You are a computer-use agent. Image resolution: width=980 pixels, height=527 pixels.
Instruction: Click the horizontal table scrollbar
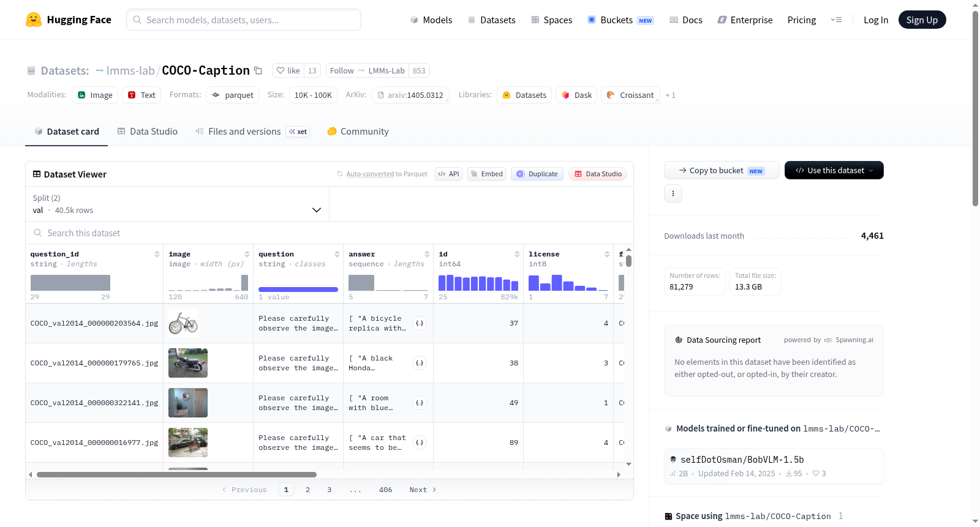[x=176, y=474]
